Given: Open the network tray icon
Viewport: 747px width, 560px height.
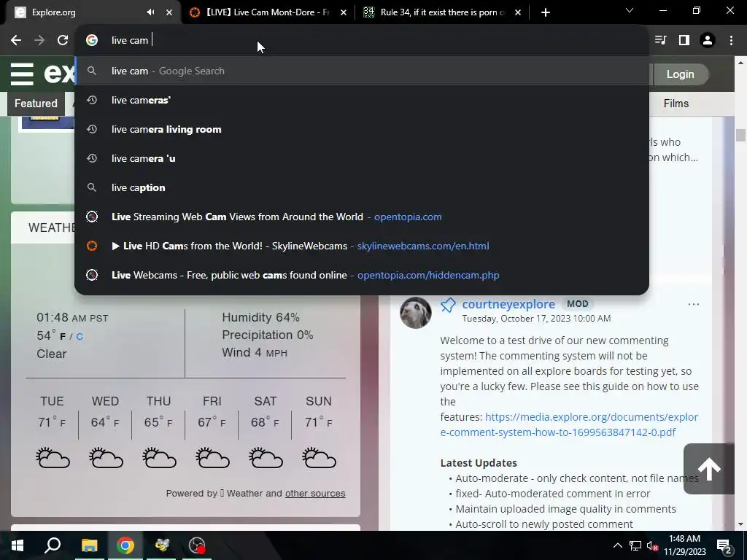Looking at the screenshot, I should [635, 545].
